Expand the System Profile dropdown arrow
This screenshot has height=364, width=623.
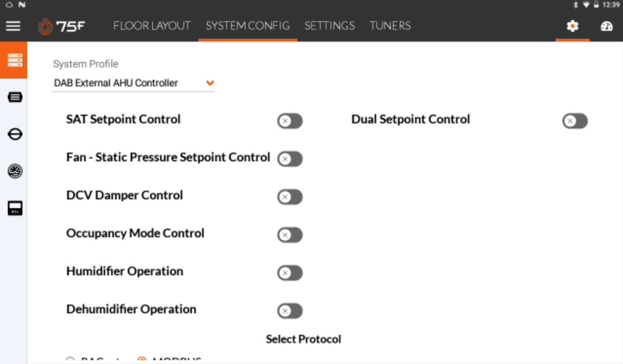coord(210,83)
